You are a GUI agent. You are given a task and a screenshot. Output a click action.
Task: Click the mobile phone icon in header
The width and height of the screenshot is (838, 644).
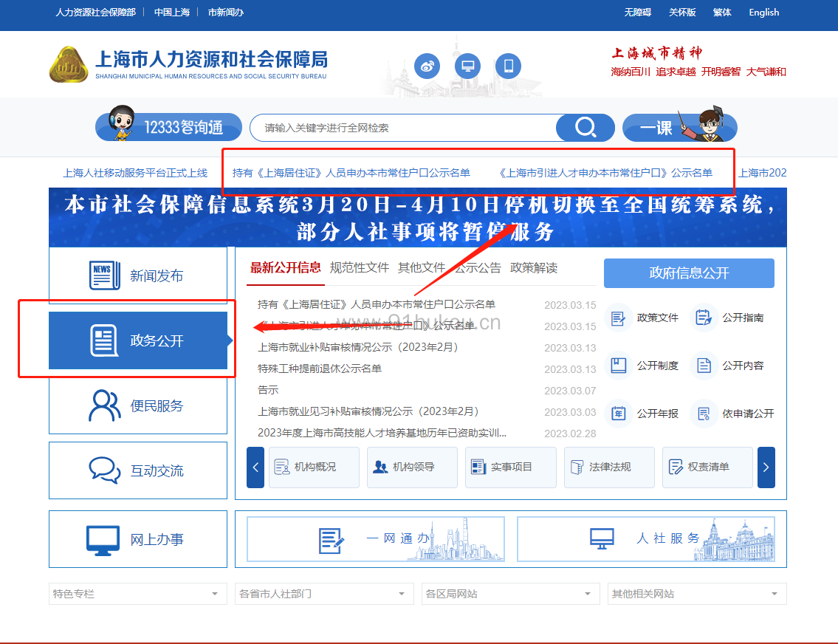(x=508, y=66)
